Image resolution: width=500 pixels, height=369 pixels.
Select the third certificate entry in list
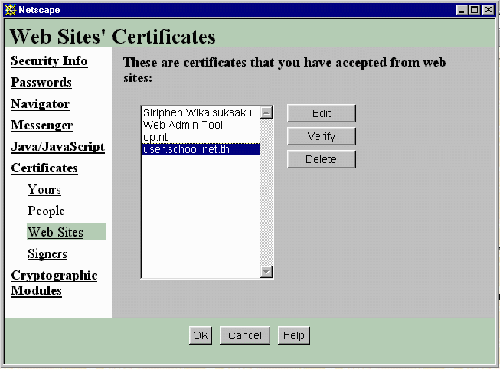tap(201, 137)
